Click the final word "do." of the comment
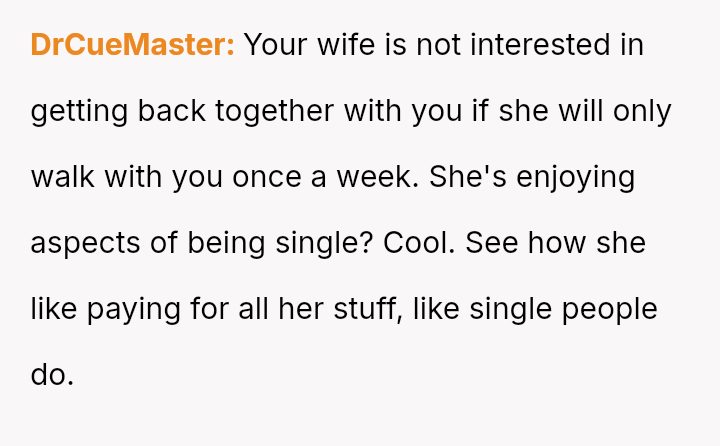 pos(52,375)
